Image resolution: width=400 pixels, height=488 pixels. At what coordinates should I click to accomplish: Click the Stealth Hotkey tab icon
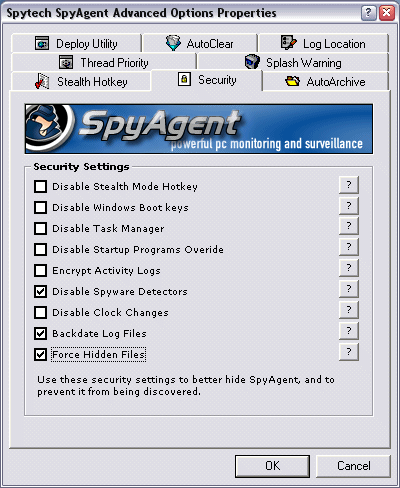tap(42, 81)
